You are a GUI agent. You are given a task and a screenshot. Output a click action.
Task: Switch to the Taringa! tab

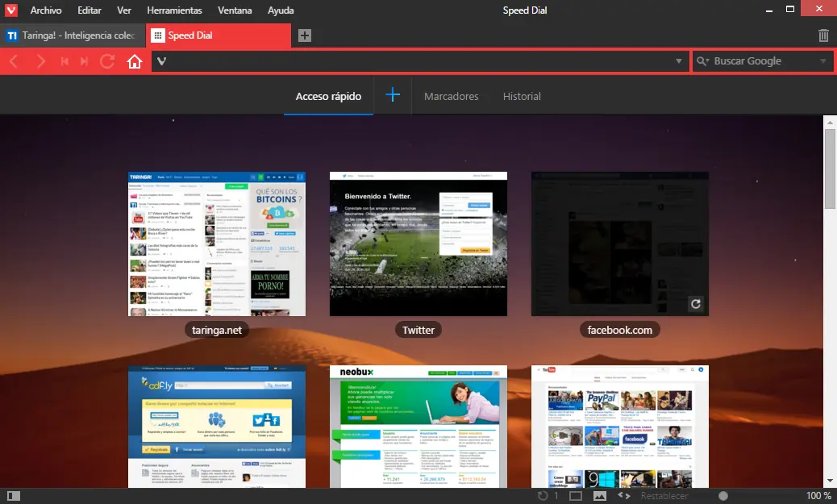[x=73, y=35]
